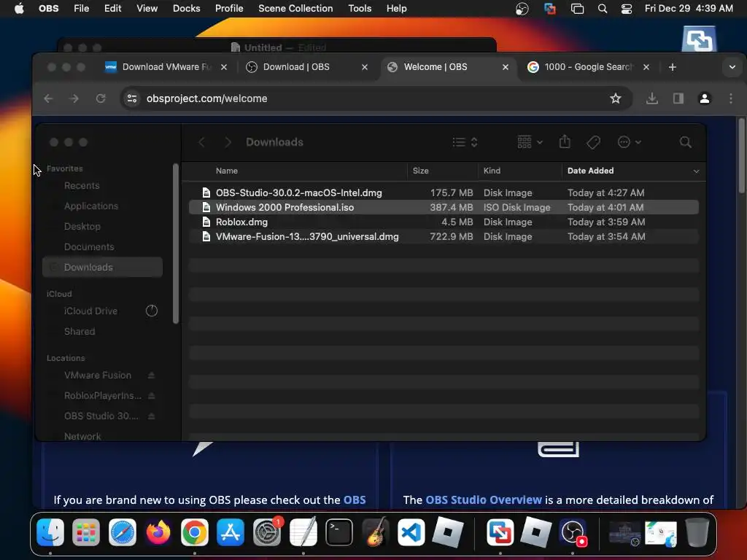Screen dimensions: 747x560
Task: Eject RobloxPlayerIns volume in sidebar
Action: click(151, 396)
